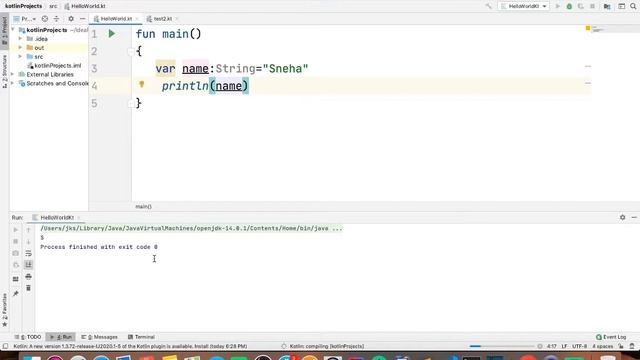Close the HelloWorld.kt tab
Viewport: 640px width, 360px height.
tap(137, 19)
